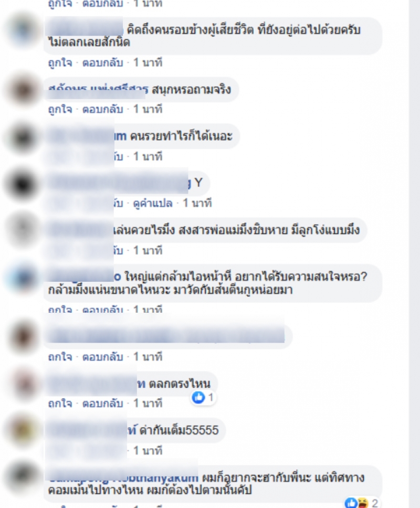Click timestamp under ด่ากันเต็ม55555 comment
This screenshot has width=420, height=508.
(x=148, y=450)
